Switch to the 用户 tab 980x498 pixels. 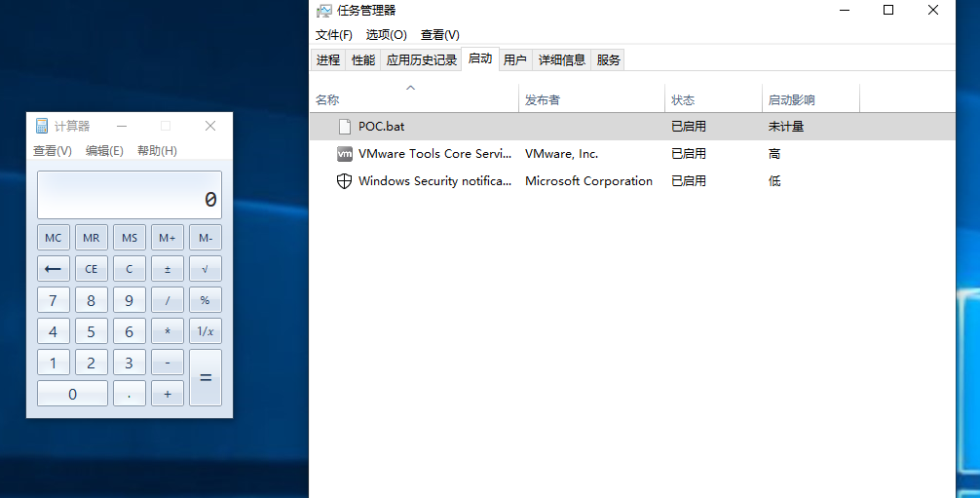tap(515, 60)
